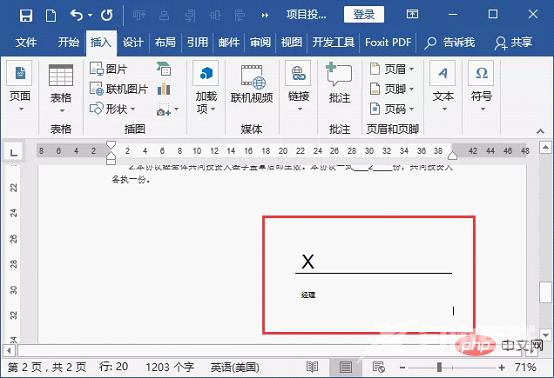This screenshot has width=554, height=378.
Task: Click the 告诉我 search box
Action: tap(450, 43)
